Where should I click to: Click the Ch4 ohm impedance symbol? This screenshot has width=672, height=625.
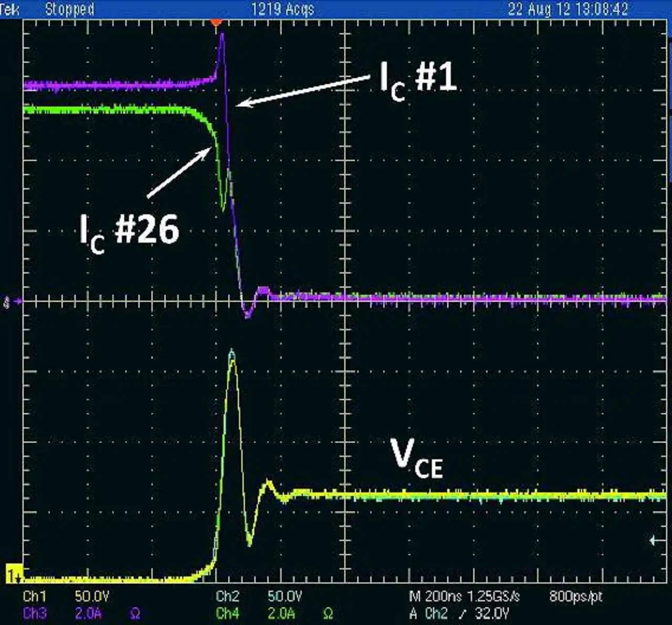(328, 613)
